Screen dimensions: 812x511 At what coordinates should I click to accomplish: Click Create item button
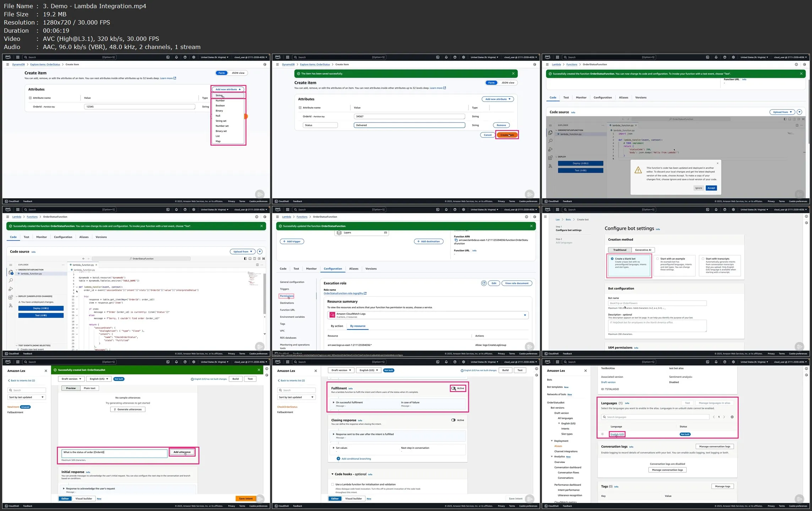click(x=507, y=135)
